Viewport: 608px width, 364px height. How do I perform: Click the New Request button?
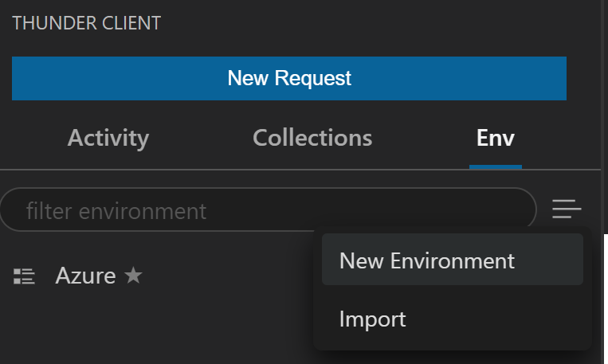tap(288, 78)
